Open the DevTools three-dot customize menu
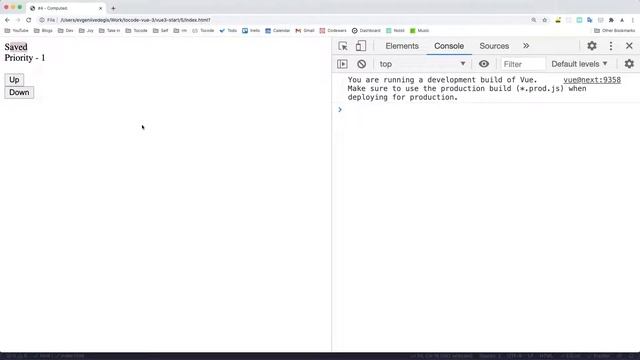Viewport: 640px width, 360px height. click(611, 46)
